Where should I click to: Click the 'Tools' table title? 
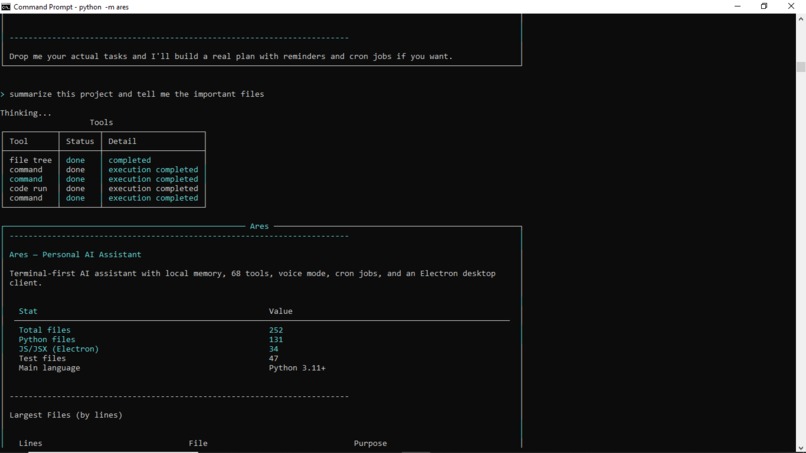(x=101, y=122)
